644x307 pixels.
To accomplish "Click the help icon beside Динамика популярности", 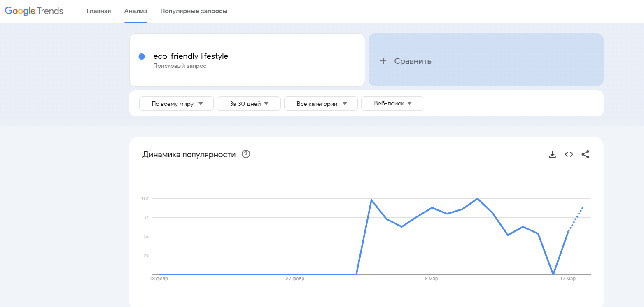I will 246,154.
